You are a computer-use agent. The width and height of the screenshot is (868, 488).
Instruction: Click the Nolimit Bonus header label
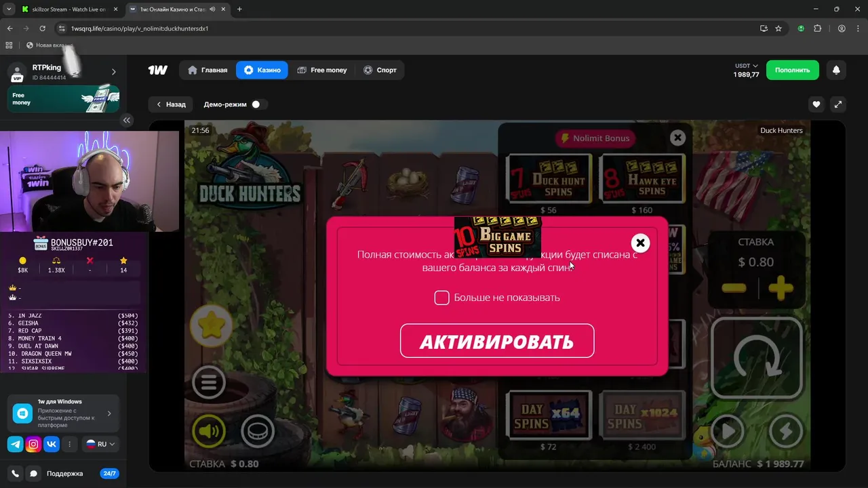coord(595,138)
